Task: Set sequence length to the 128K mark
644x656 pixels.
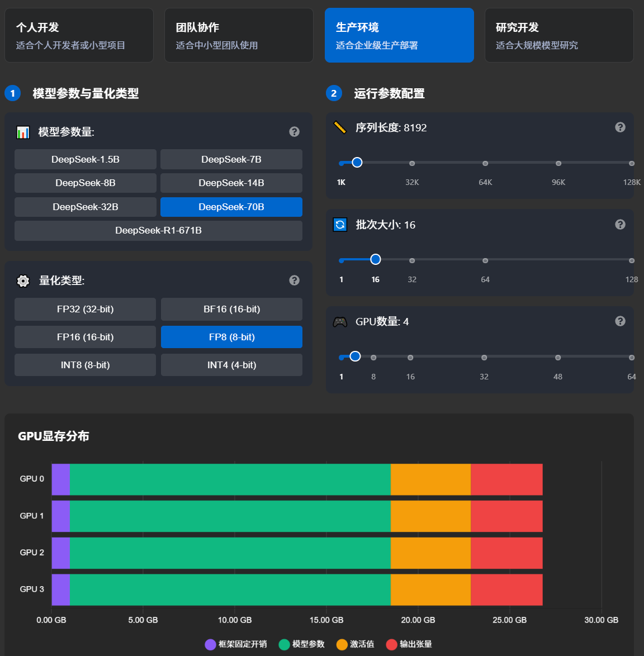Action: (632, 163)
